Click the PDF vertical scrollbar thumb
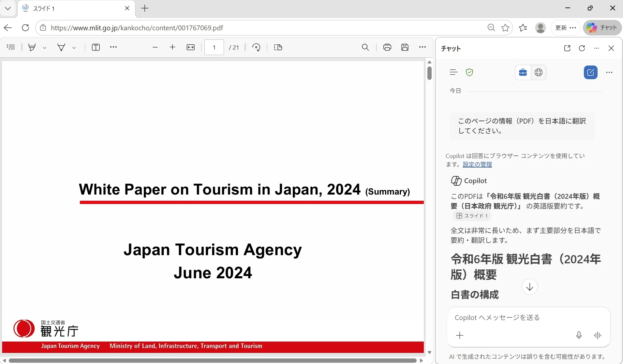 (429, 73)
